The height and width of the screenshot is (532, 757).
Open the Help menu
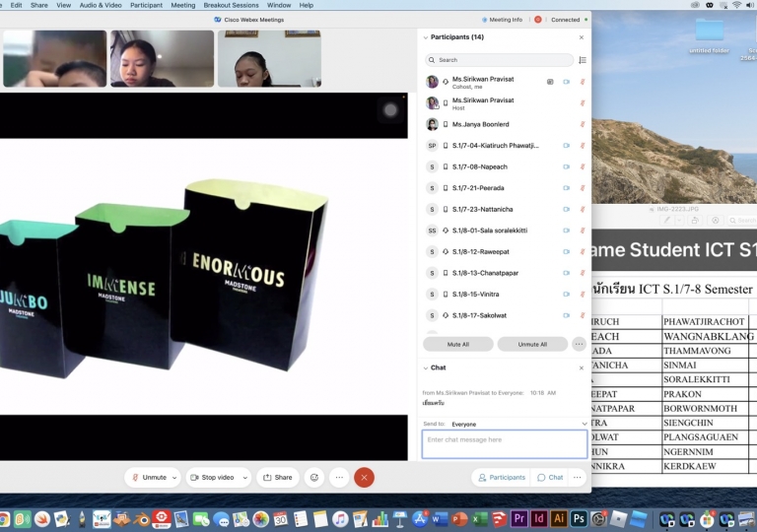coord(307,5)
